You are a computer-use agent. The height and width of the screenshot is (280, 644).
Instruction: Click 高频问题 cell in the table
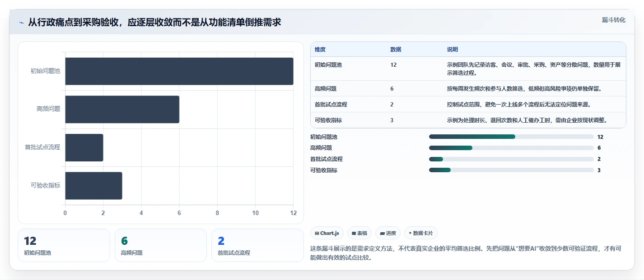pos(326,89)
